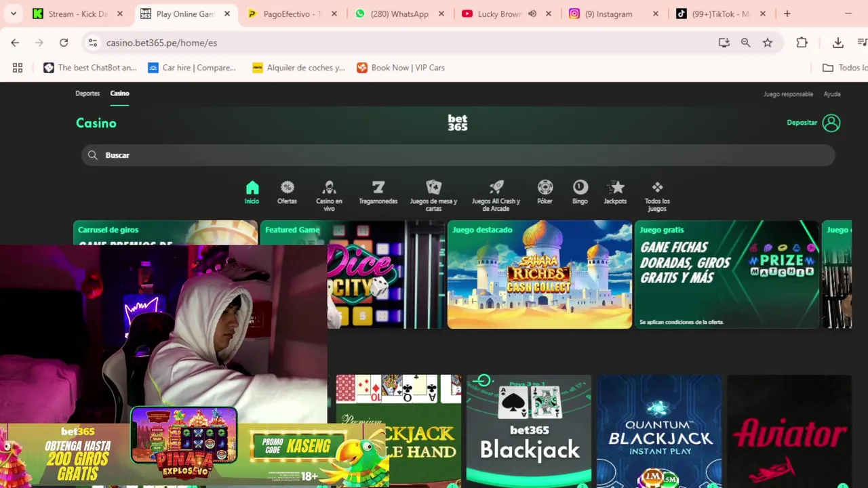Viewport: 868px width, 488px height.
Task: Open the Car hire Compare bookmark
Action: pos(192,68)
